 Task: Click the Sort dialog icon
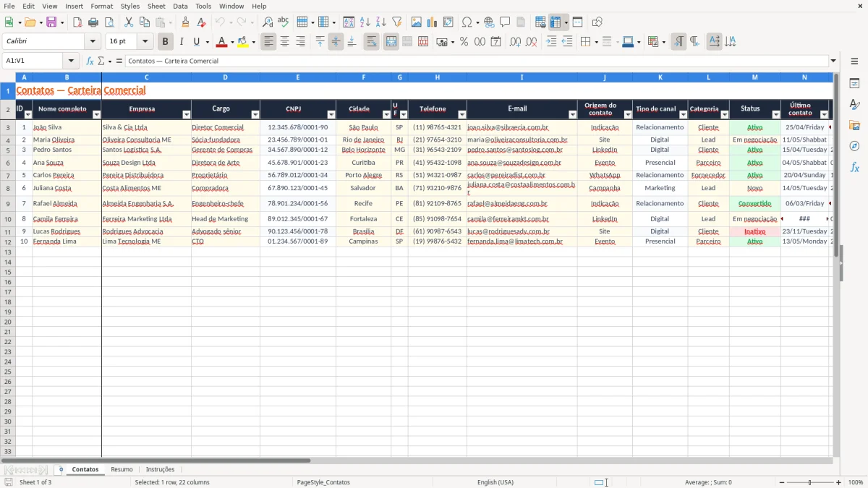[x=349, y=22]
